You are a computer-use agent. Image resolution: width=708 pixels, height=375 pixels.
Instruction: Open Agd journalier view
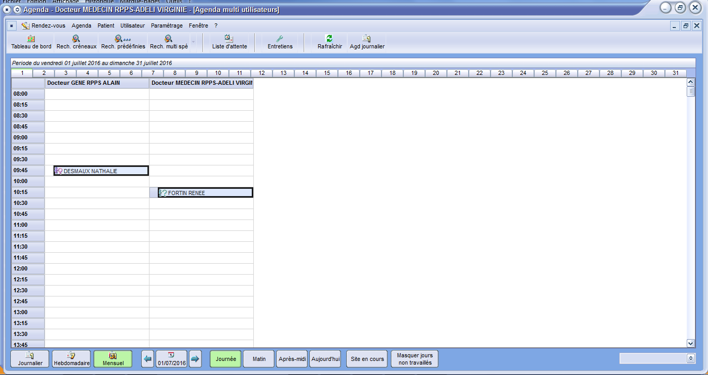coord(367,42)
